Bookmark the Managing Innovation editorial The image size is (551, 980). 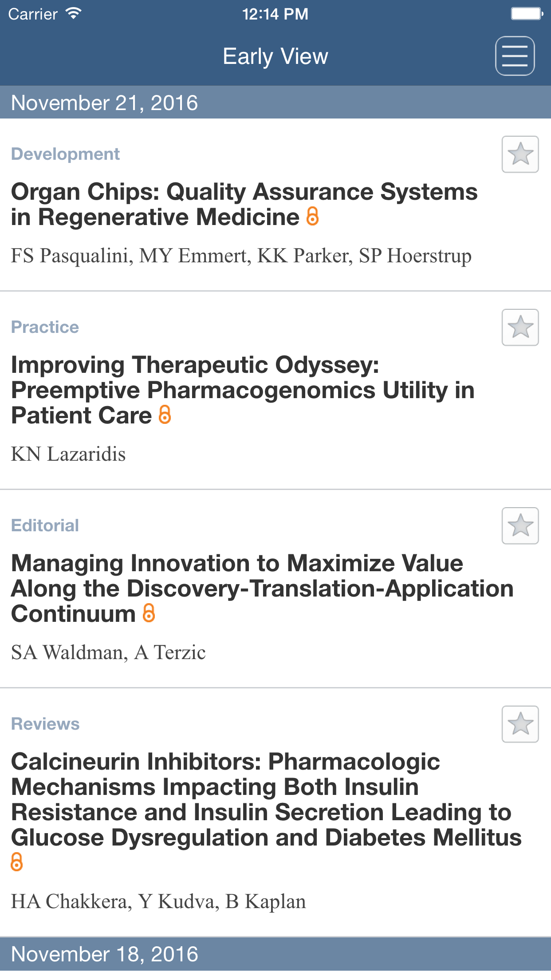(x=520, y=526)
